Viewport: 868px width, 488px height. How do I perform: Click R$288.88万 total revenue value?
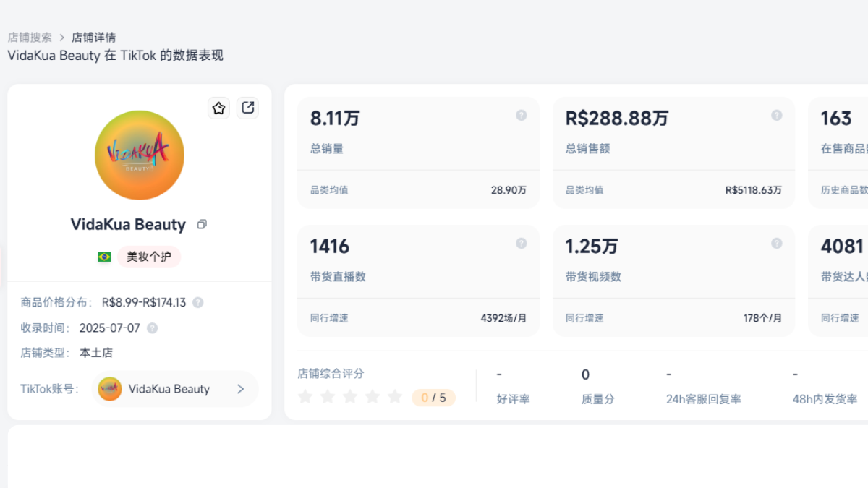tap(617, 119)
